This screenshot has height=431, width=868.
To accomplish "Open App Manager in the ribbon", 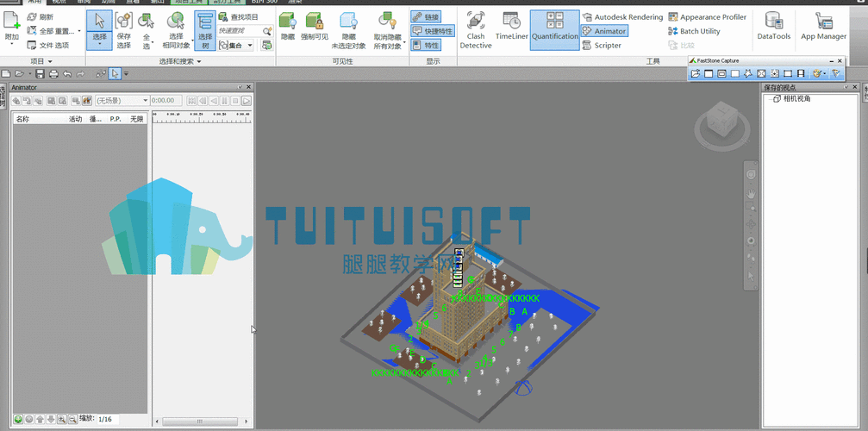I will click(x=823, y=28).
